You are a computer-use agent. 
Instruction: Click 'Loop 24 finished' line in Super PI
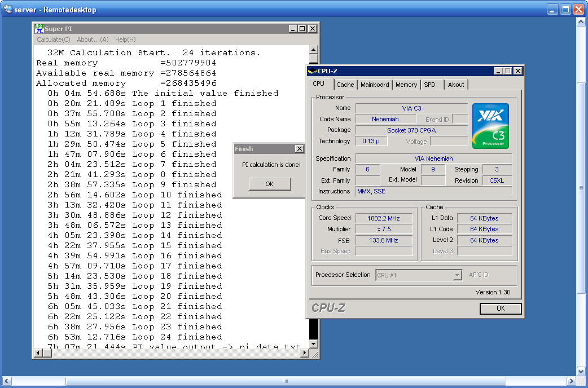tap(135, 337)
